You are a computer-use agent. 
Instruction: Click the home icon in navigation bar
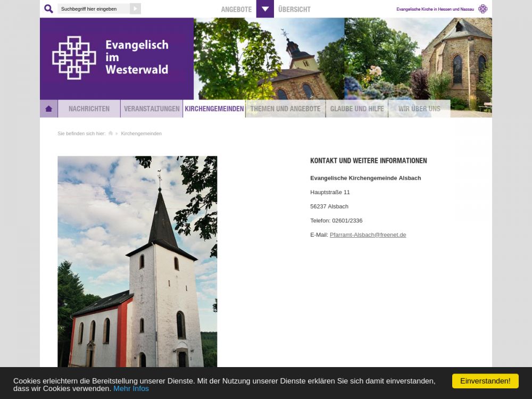click(x=49, y=109)
